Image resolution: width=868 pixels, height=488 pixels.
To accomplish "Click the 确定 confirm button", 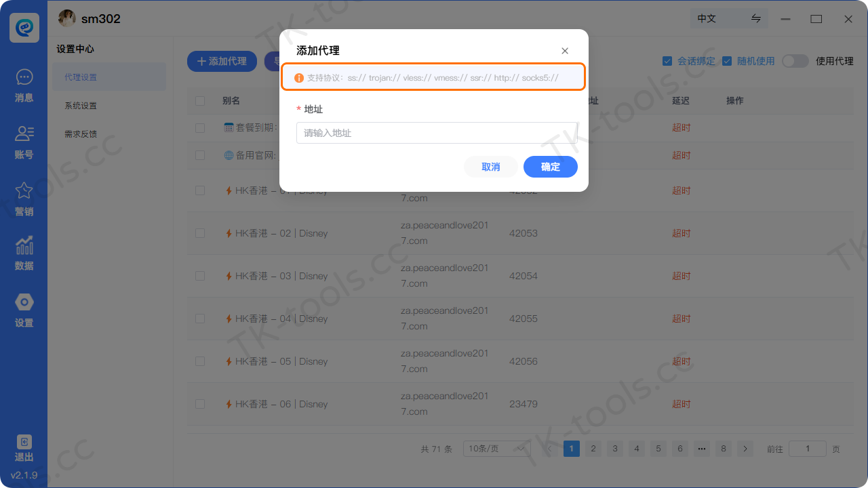I will coord(551,167).
